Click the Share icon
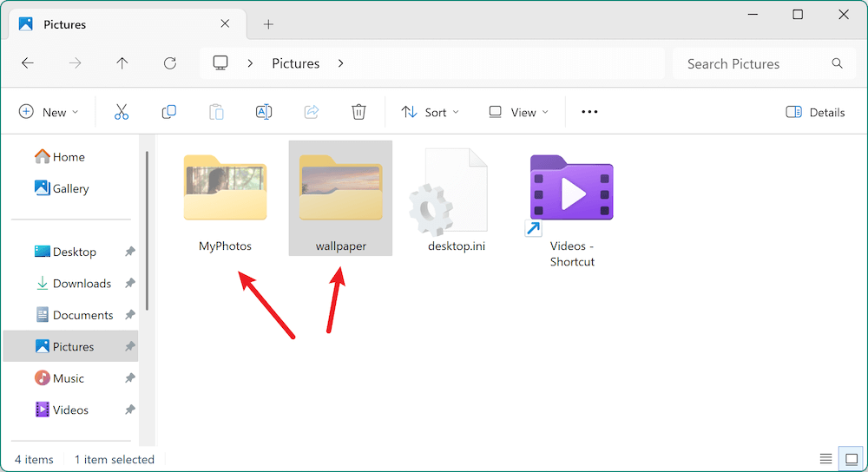 click(x=312, y=112)
